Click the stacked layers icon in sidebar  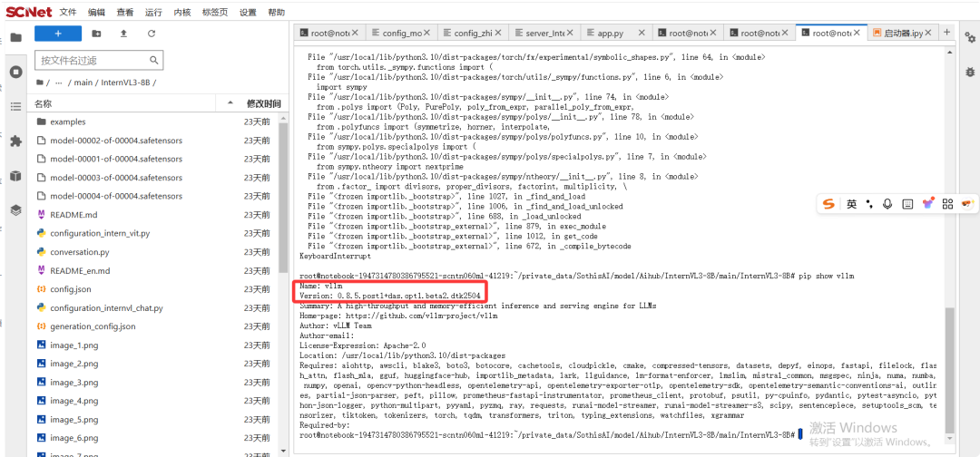click(x=16, y=210)
